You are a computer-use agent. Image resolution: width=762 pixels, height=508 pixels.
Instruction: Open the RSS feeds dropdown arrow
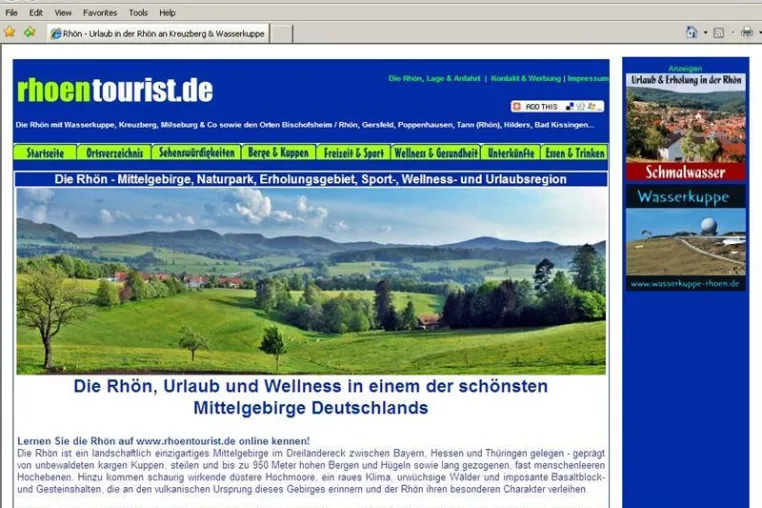tap(733, 33)
